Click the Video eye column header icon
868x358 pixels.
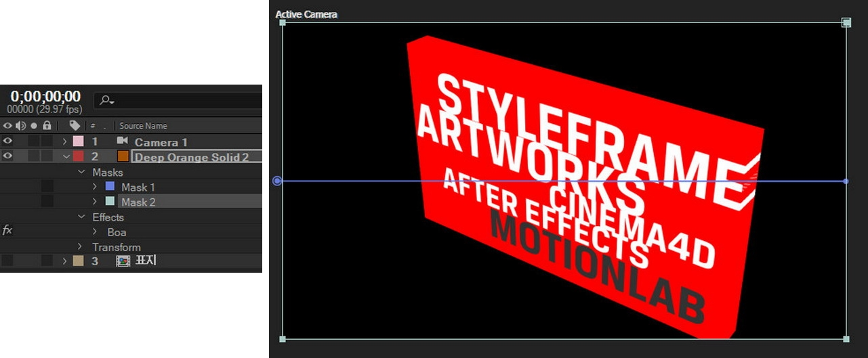pos(7,125)
